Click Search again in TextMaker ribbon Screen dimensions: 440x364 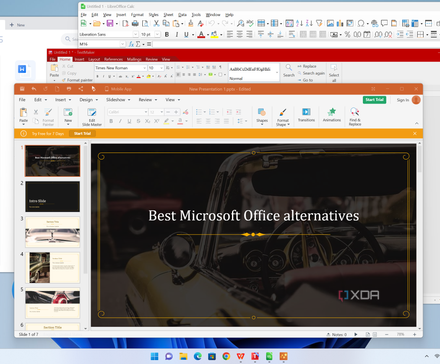(311, 73)
